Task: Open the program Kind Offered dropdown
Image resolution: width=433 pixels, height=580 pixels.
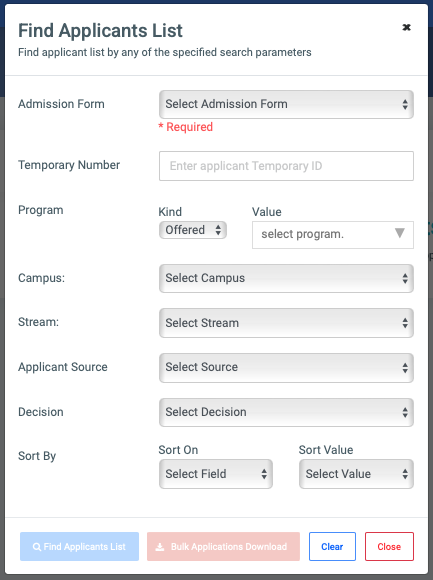Action: click(x=193, y=230)
